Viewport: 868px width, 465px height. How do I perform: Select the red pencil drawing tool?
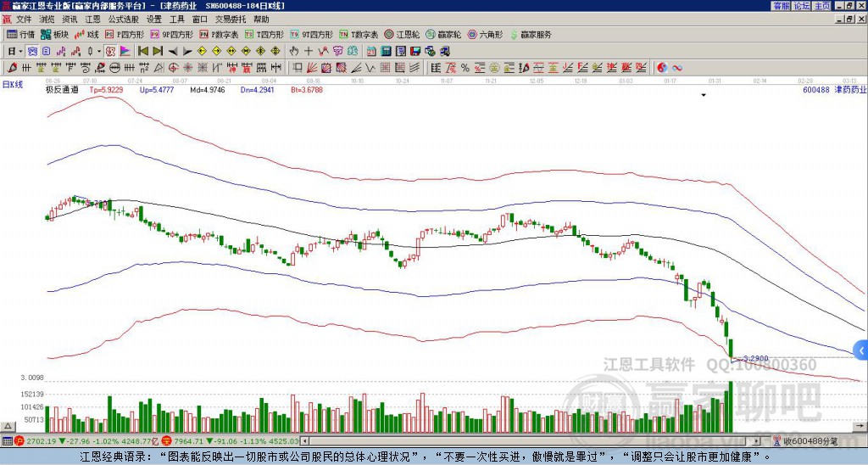click(x=12, y=68)
